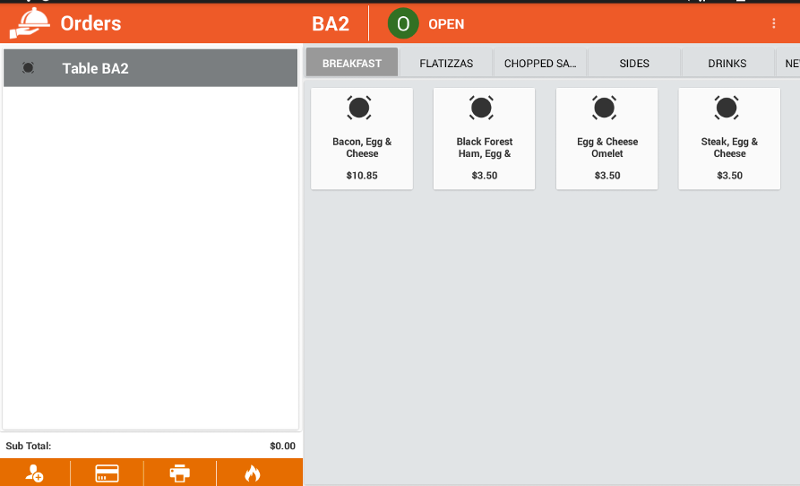
Task: Click the OPEN status label
Action: (446, 24)
